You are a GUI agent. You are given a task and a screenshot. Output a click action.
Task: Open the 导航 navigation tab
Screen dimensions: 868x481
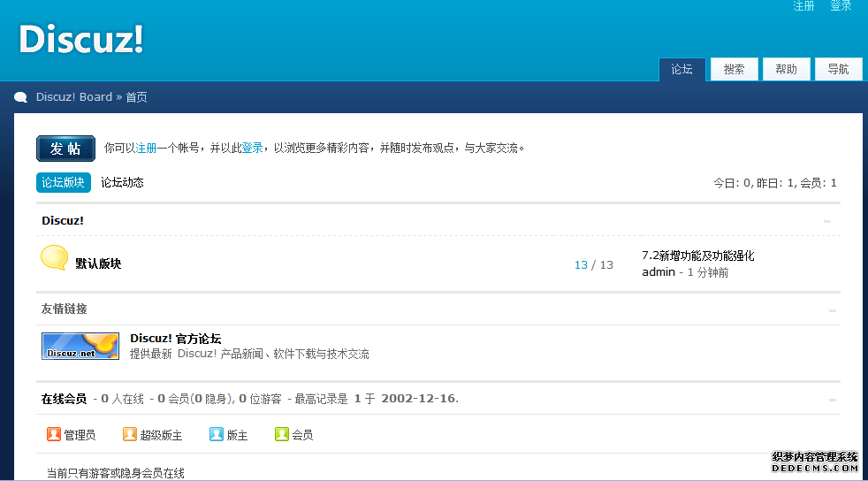pos(838,69)
